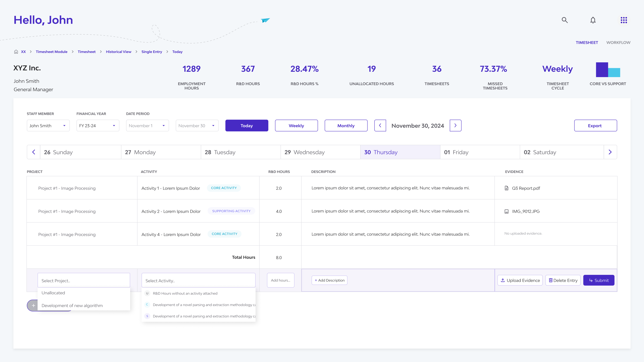Image resolution: width=644 pixels, height=362 pixels.
Task: Click CORE ACTIVITY tag on Activity 4
Action: (x=225, y=234)
